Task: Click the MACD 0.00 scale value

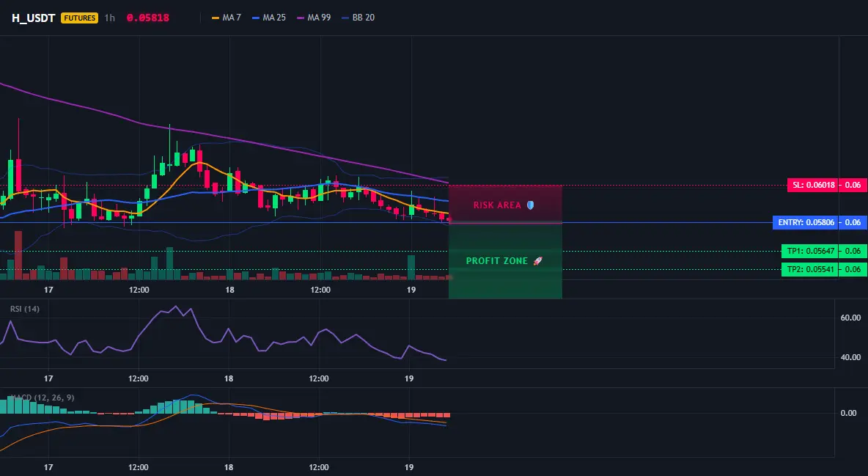Action: (849, 413)
